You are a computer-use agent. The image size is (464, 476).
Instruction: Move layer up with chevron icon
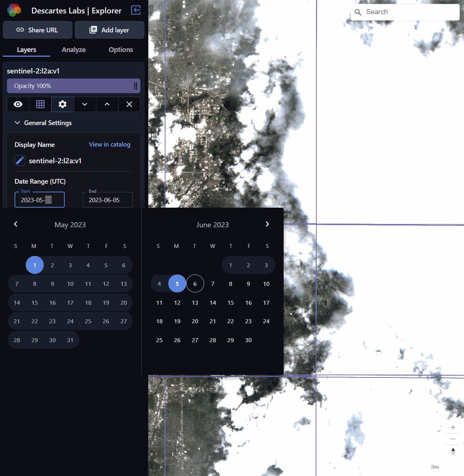tap(107, 104)
